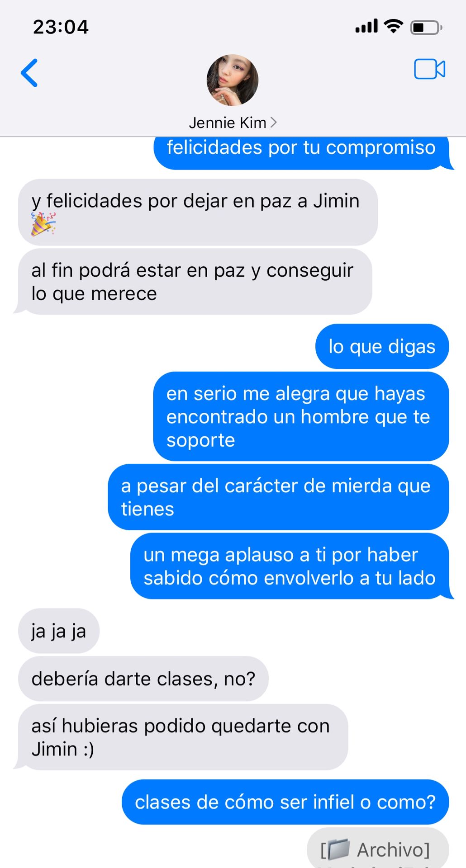
Task: Tap 'debería darte clases, no?' message
Action: click(143, 679)
